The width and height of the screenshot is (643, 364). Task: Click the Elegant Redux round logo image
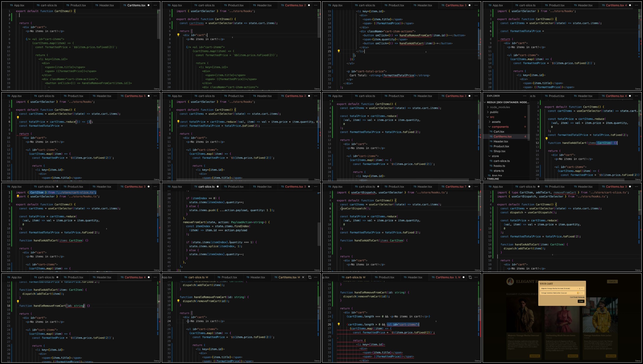click(x=510, y=282)
